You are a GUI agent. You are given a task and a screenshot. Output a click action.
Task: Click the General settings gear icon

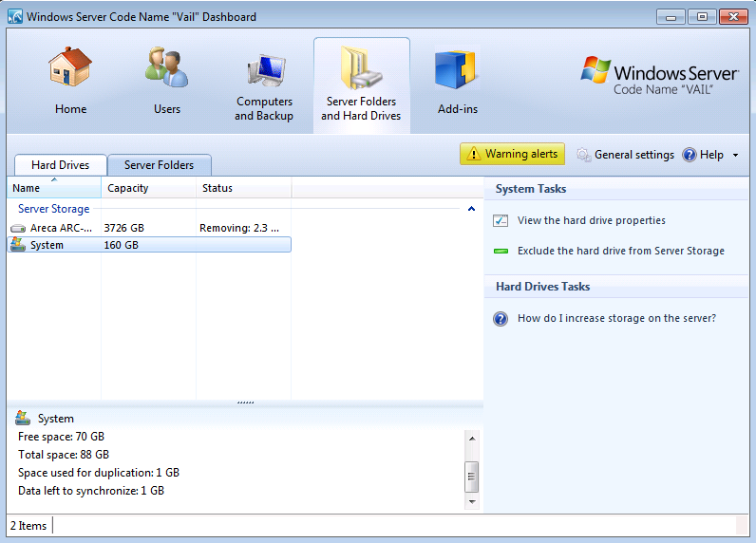coord(584,155)
